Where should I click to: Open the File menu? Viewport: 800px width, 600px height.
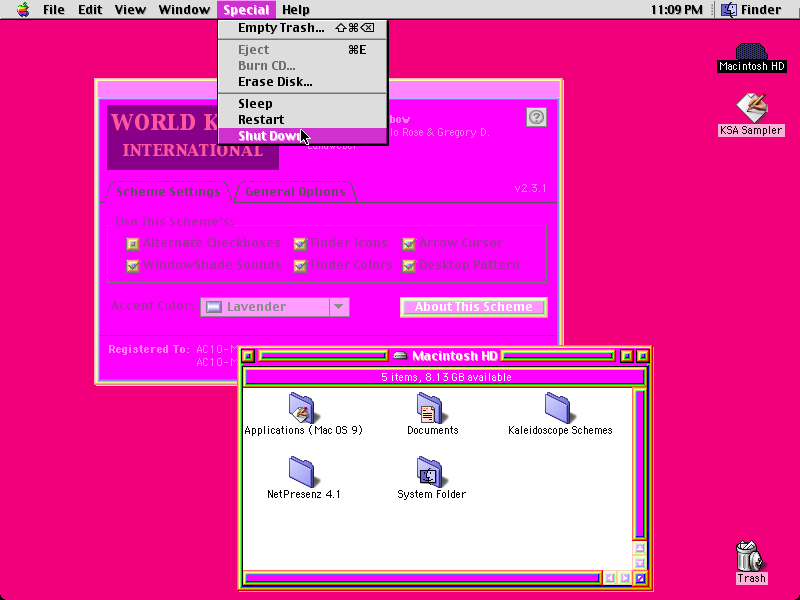point(54,10)
